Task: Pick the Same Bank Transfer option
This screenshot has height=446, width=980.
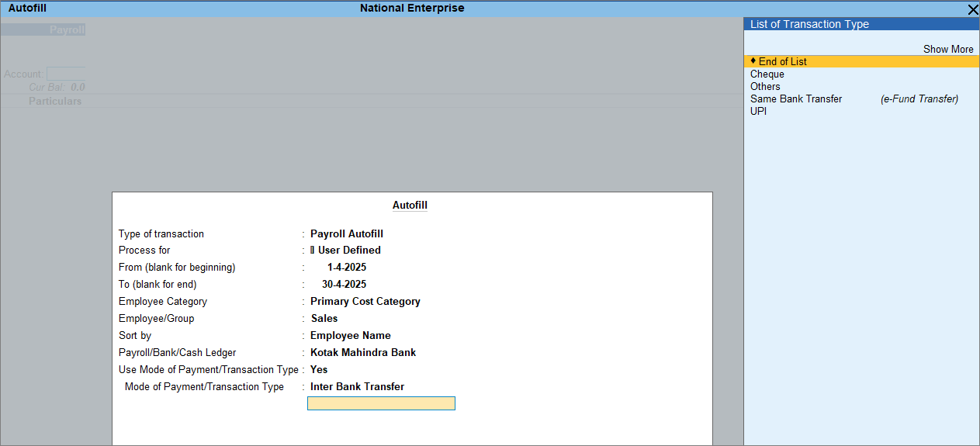Action: pyautogui.click(x=795, y=99)
